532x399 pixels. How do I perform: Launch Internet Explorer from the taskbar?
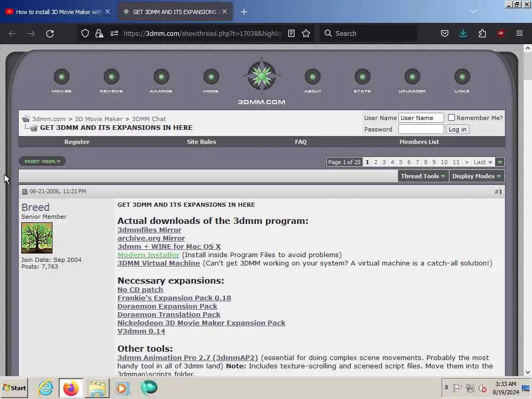click(46, 388)
